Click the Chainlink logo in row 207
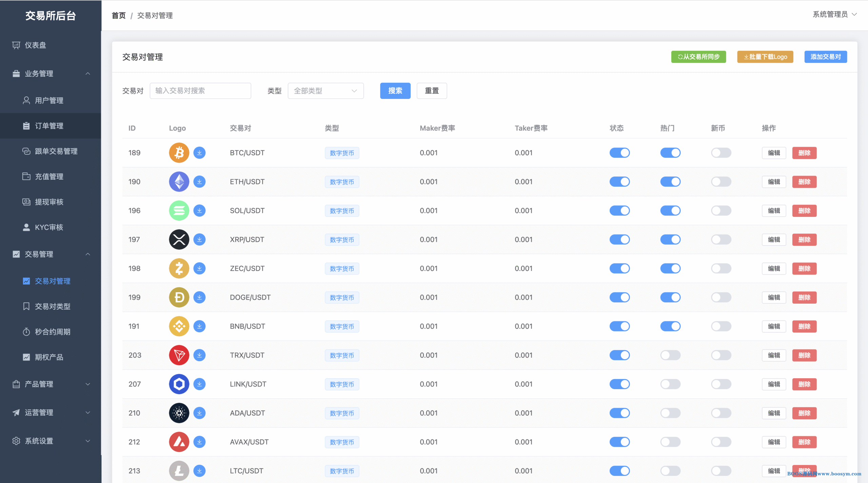Viewport: 868px width, 483px height. click(x=179, y=384)
